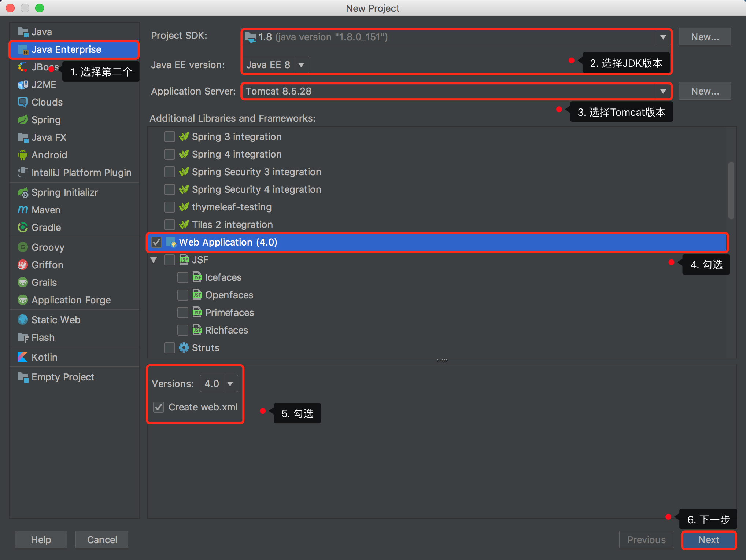
Task: Check Spring Security 4 integration
Action: 170,189
